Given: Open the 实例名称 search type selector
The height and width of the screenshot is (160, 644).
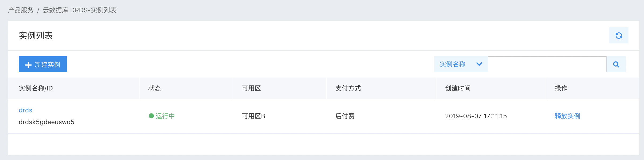Looking at the screenshot, I should (x=461, y=64).
